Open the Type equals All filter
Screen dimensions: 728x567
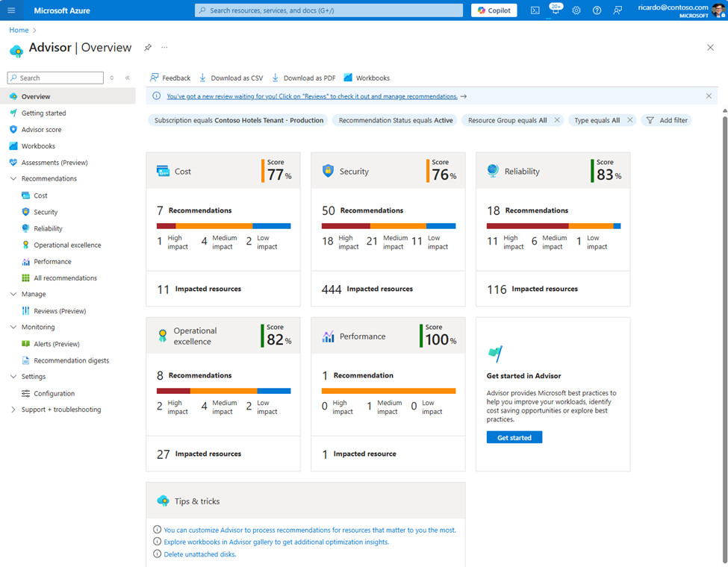597,120
